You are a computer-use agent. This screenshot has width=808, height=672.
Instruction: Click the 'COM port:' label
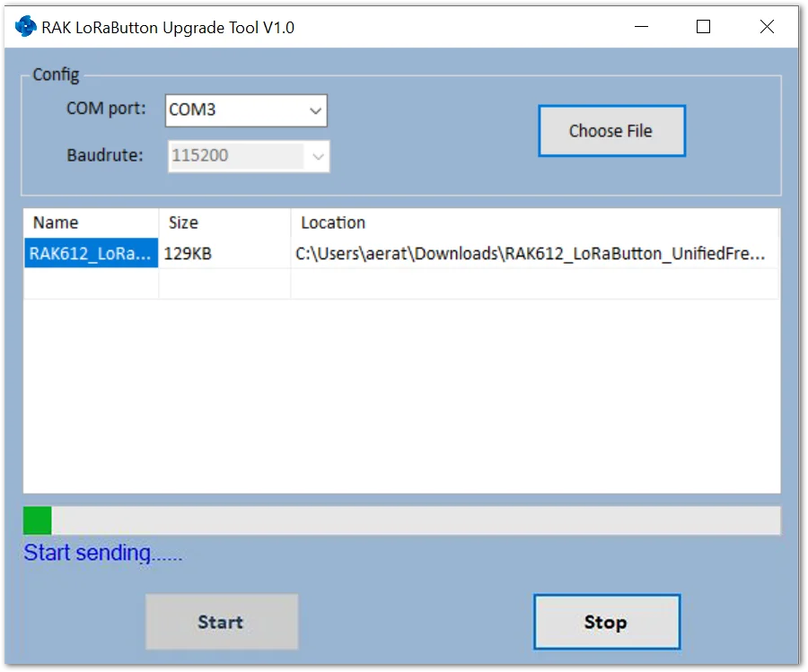coord(106,109)
